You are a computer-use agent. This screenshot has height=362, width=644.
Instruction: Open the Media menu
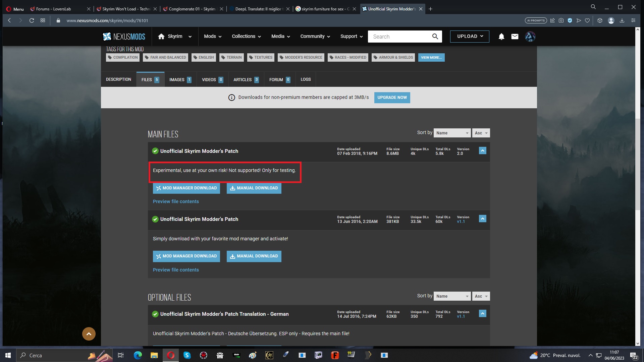coord(280,37)
